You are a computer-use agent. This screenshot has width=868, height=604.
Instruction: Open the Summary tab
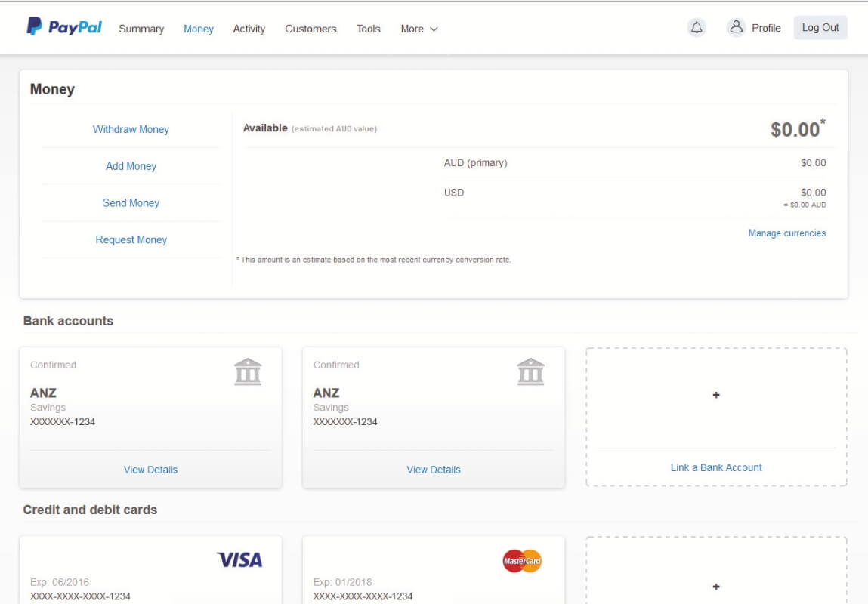[141, 29]
